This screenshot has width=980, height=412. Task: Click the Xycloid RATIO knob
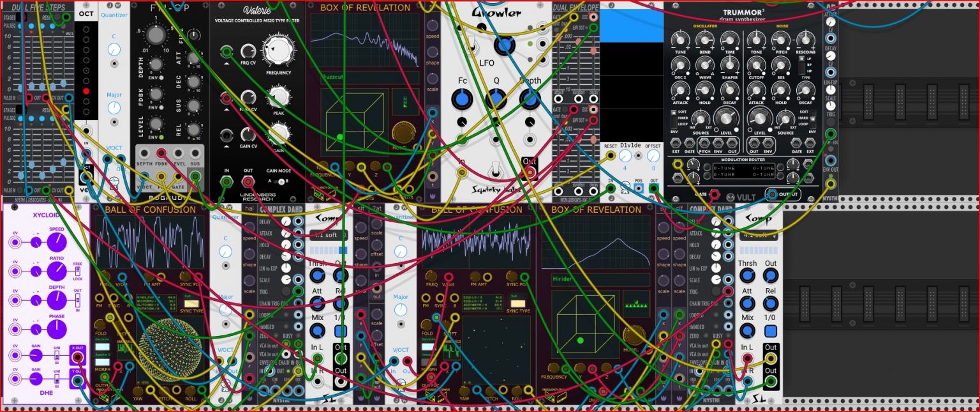pos(56,270)
